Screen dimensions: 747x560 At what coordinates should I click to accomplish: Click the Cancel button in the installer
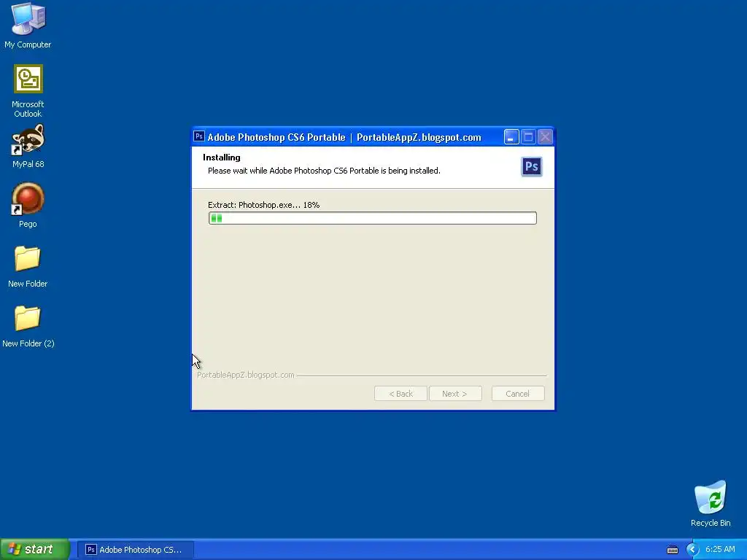click(x=517, y=394)
